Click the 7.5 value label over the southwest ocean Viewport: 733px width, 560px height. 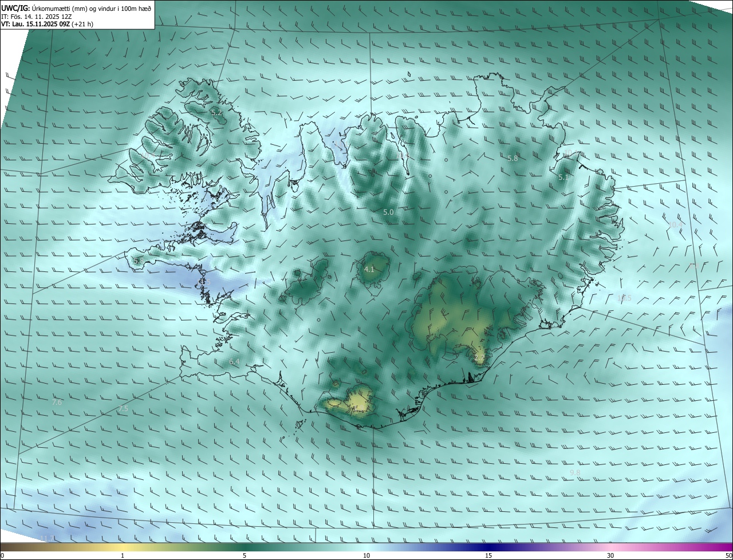coord(123,409)
